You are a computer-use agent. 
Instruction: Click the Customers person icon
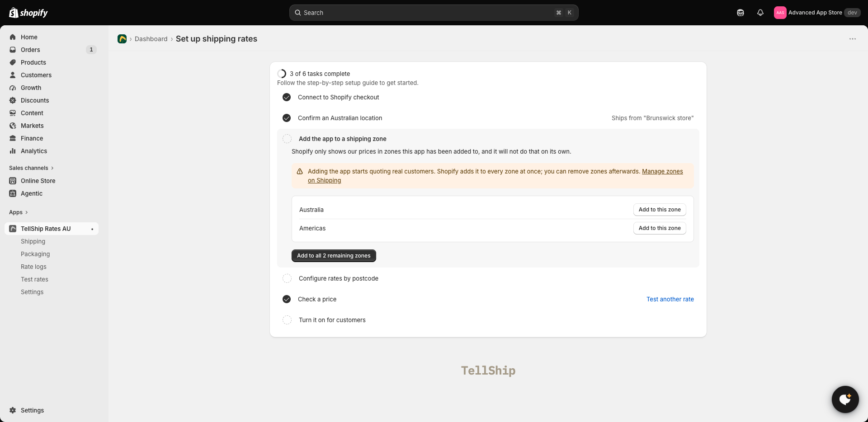point(13,75)
